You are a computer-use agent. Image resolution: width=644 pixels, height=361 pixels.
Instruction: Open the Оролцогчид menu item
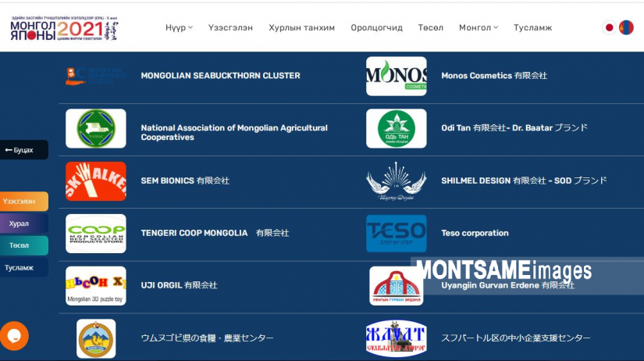[376, 27]
